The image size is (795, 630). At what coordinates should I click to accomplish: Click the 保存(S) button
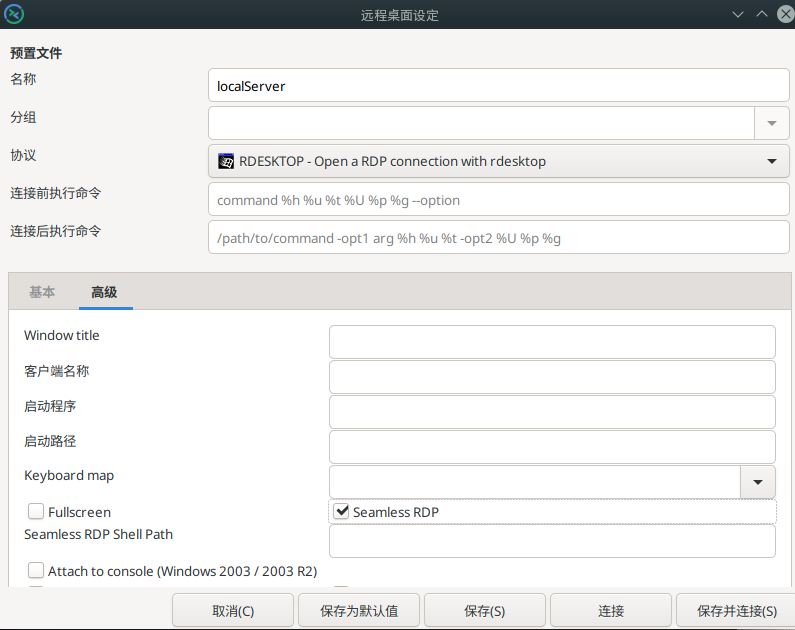pyautogui.click(x=485, y=611)
